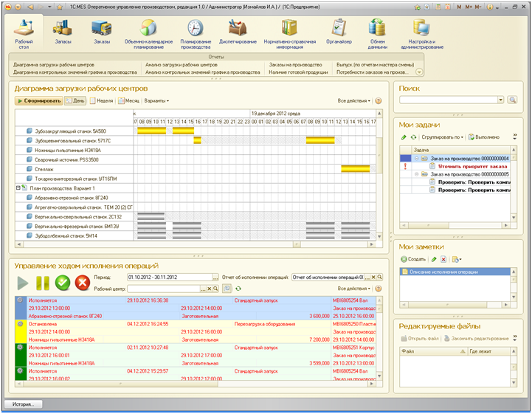
Task: Delete note with red X in Мои заметки
Action: (x=443, y=259)
